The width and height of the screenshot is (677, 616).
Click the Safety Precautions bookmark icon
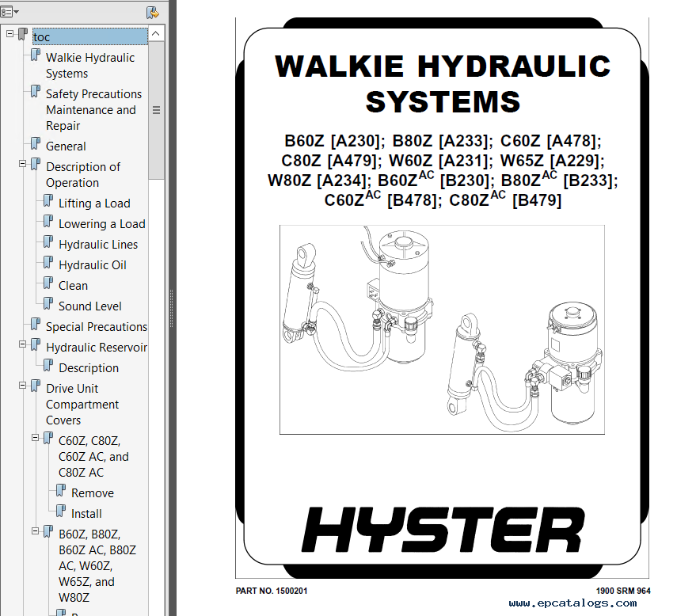[36, 91]
